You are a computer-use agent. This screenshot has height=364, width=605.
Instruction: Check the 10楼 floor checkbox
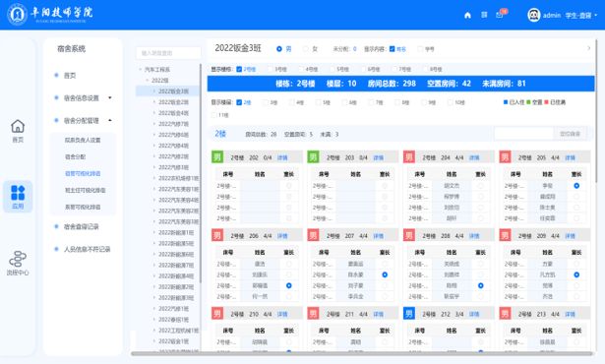tap(450, 102)
